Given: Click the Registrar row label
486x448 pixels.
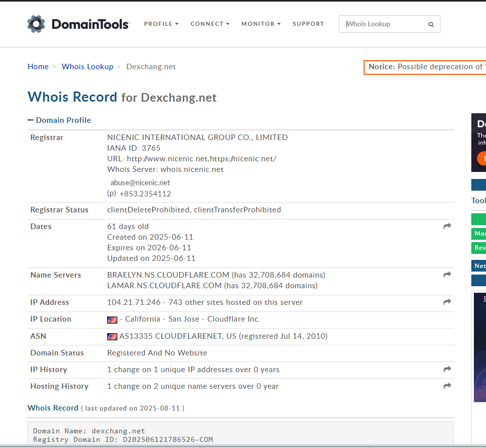Looking at the screenshot, I should (x=47, y=138).
